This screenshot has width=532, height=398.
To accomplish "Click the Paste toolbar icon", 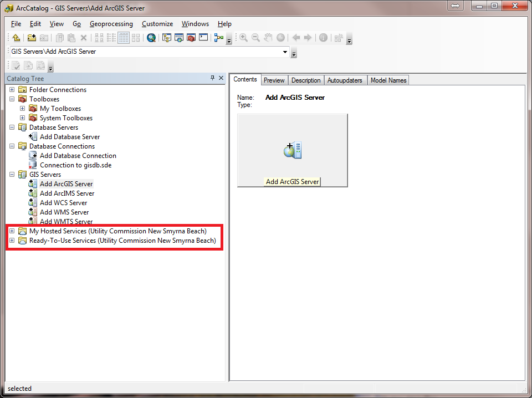I will point(71,38).
